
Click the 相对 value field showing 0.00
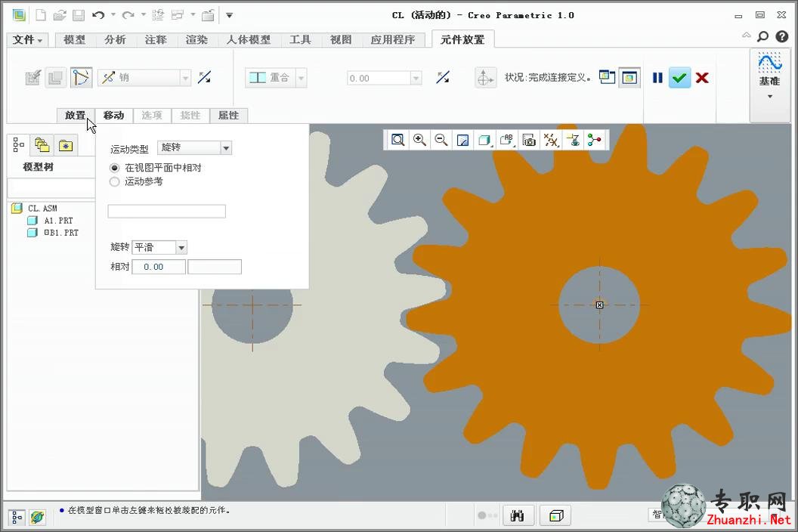(159, 267)
